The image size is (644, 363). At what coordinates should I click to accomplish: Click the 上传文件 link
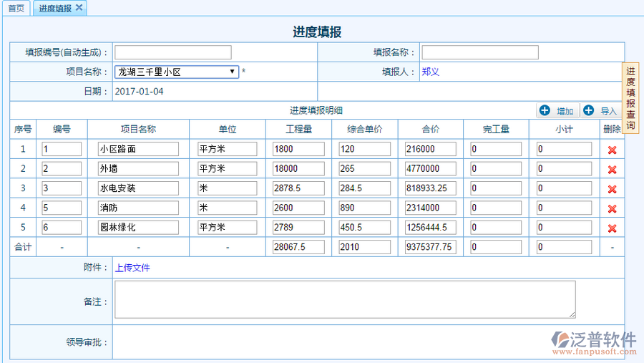132,268
